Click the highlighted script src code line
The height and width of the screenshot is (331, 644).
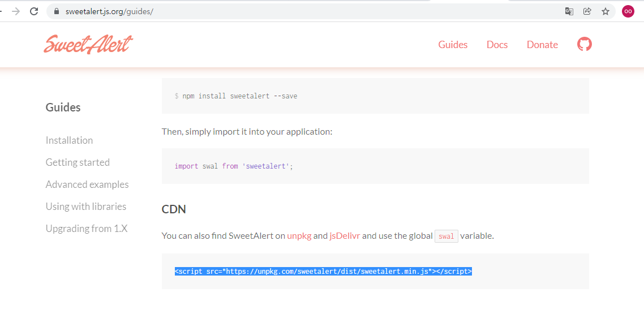[x=323, y=272]
